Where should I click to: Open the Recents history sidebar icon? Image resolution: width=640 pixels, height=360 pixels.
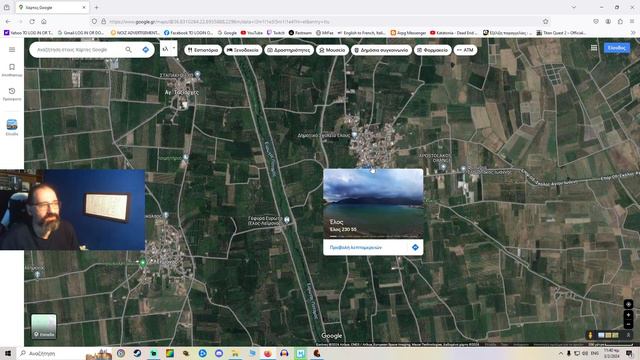click(x=12, y=94)
